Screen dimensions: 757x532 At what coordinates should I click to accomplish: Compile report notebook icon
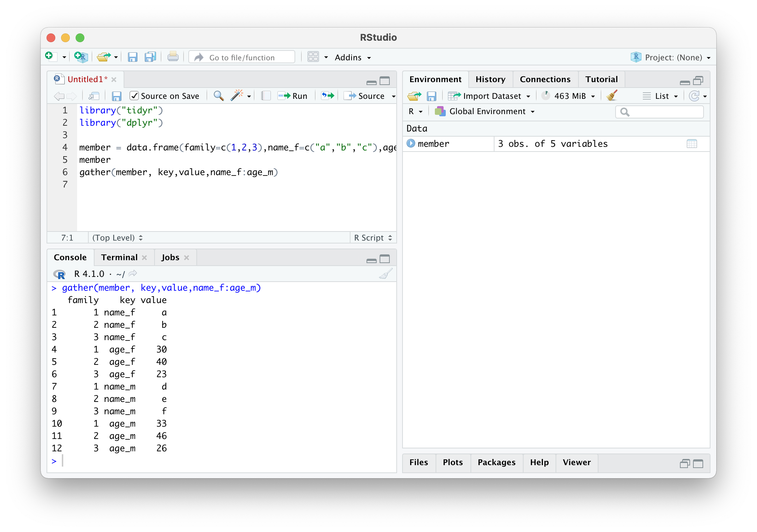(x=266, y=96)
